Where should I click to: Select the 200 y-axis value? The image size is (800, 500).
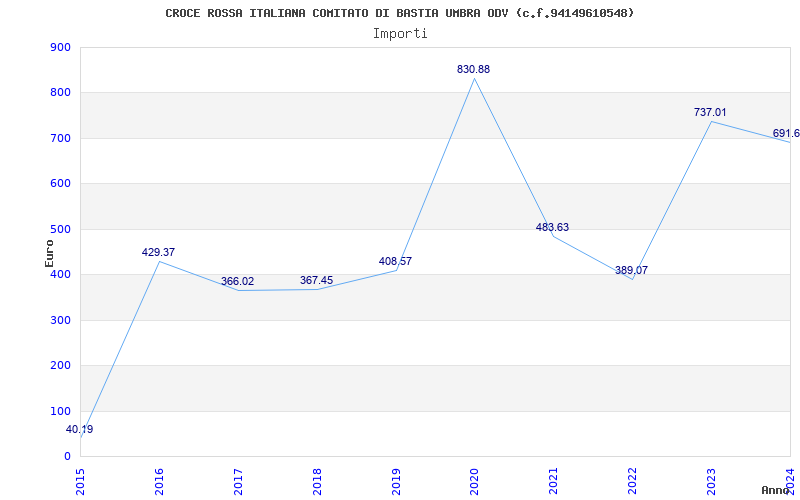(x=60, y=366)
